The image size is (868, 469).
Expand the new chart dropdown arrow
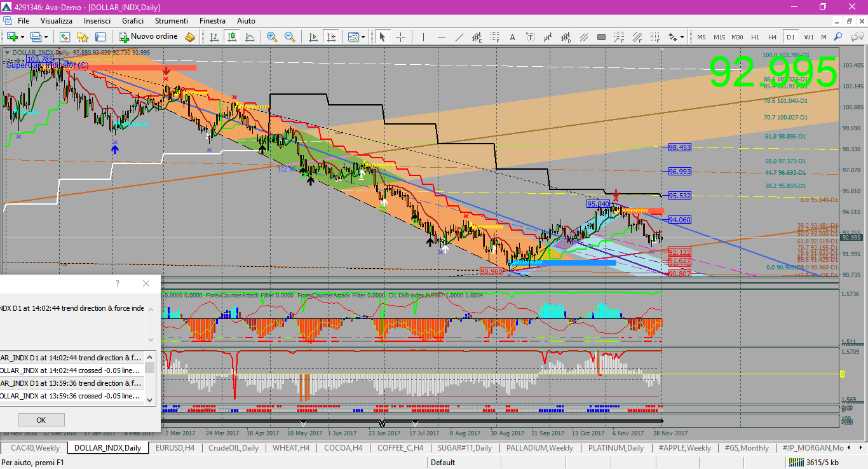pyautogui.click(x=22, y=37)
